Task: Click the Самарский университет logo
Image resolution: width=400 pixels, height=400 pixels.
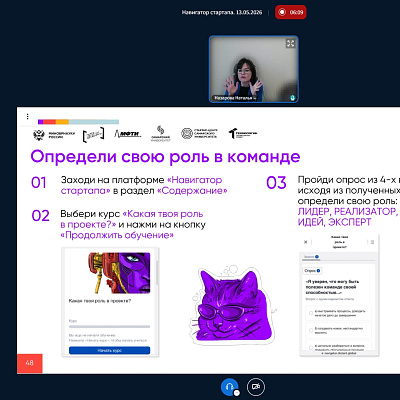Action: tap(161, 133)
